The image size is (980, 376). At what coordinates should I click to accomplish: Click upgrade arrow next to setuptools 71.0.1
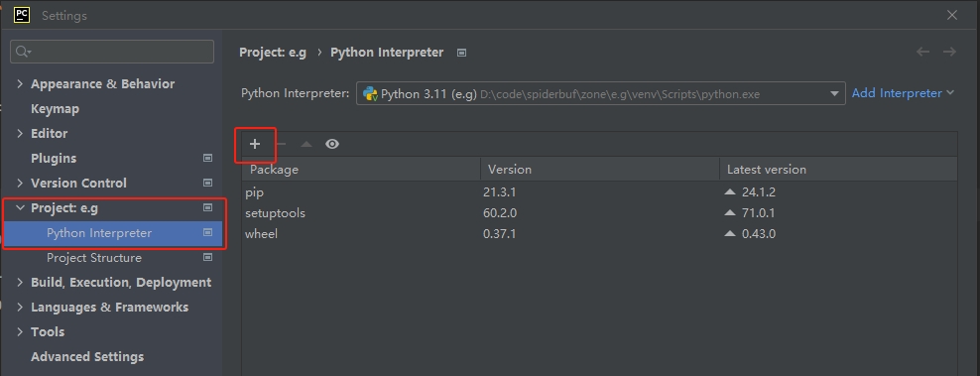tap(729, 212)
